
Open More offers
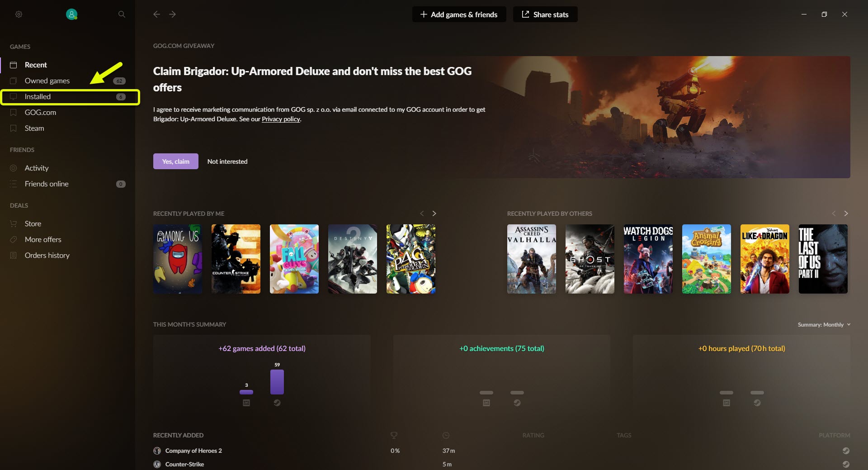tap(68, 239)
